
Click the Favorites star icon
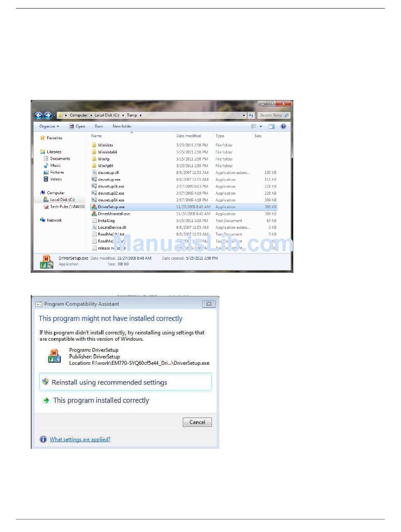coord(43,138)
